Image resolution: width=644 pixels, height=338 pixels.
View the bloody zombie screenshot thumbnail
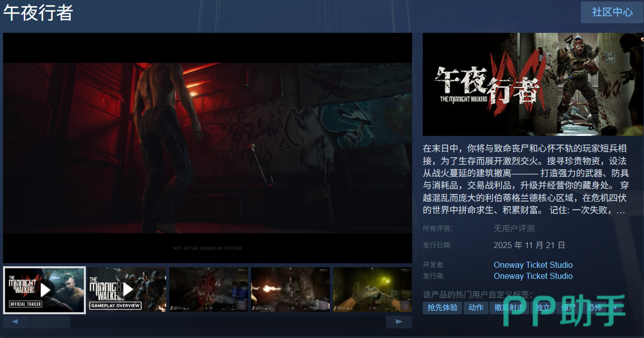(209, 289)
